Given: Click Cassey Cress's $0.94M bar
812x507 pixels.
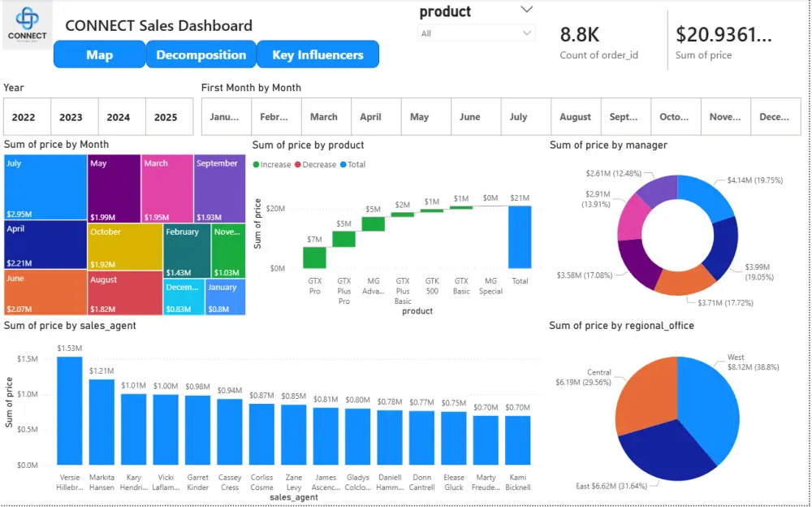Looking at the screenshot, I should [x=230, y=431].
